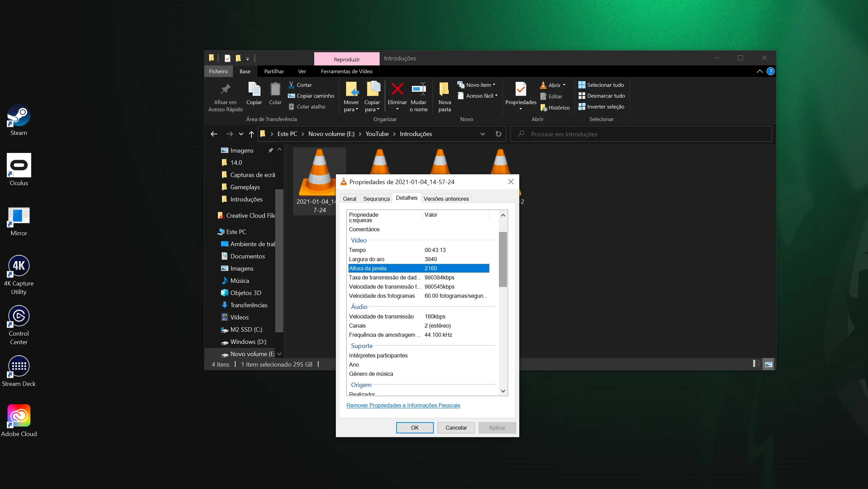Click the Cortar scissors icon
The width and height of the screenshot is (868, 489).
point(291,85)
